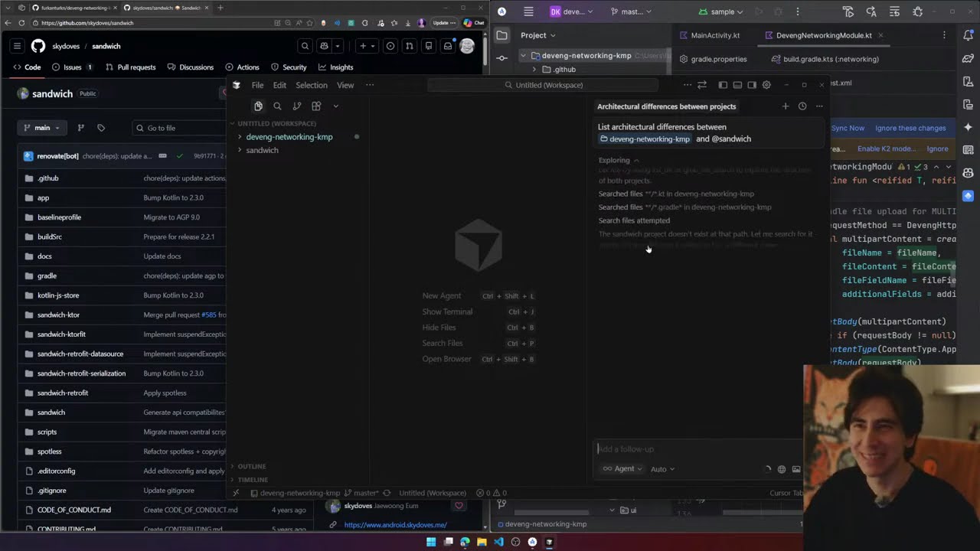Viewport: 980px width, 551px height.
Task: Open Source Control view in Cursor sidebar
Action: click(297, 106)
